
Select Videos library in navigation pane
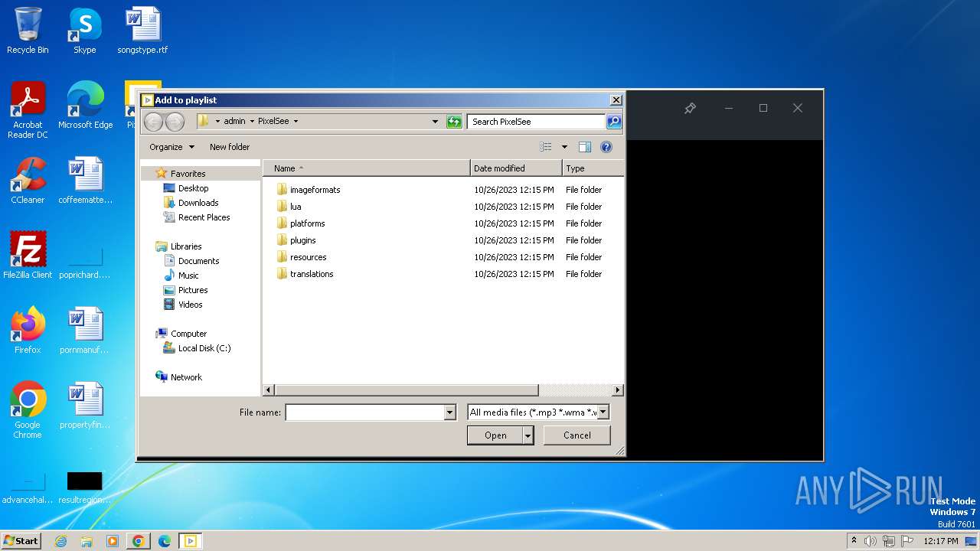190,305
